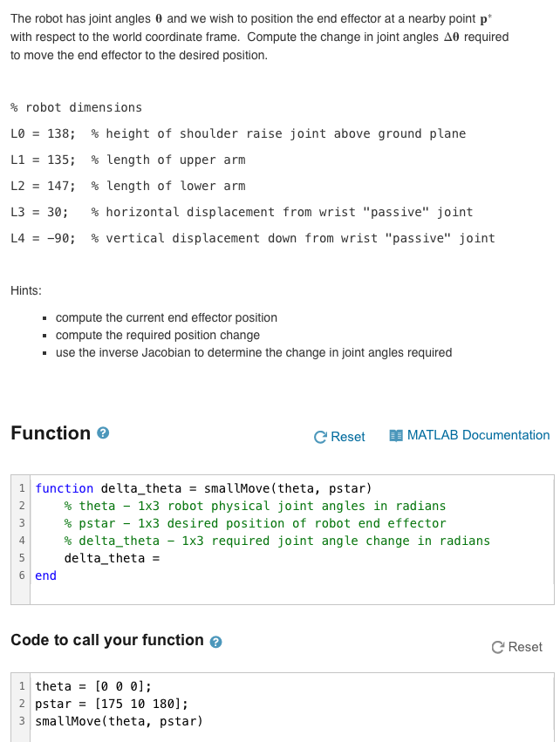The width and height of the screenshot is (560, 742).
Task: Click the end keyword on line 6
Action: pos(46,576)
